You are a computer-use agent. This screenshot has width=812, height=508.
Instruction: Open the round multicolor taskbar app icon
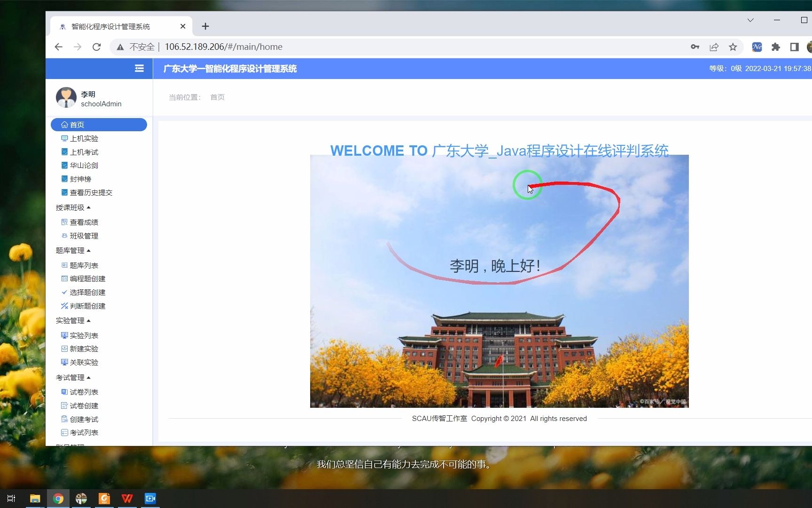(81, 499)
